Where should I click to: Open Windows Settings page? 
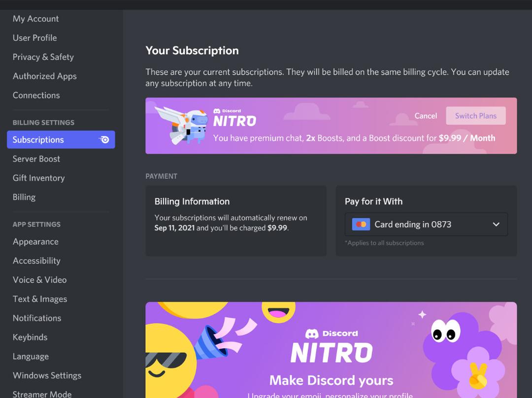click(47, 375)
